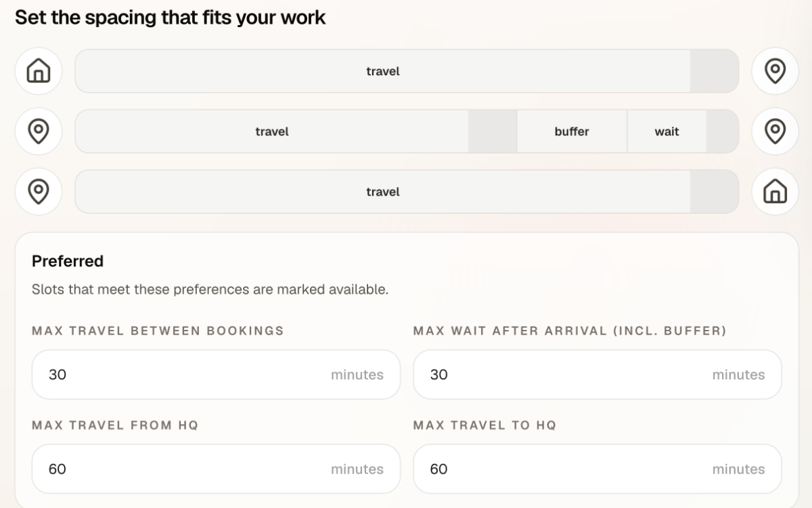Click the wait segment
The width and height of the screenshot is (812, 508).
click(x=667, y=131)
